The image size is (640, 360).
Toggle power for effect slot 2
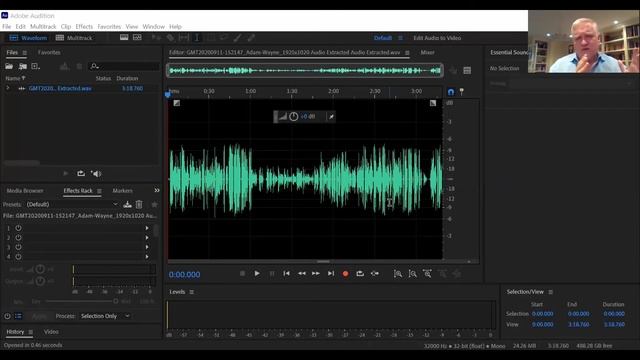(18, 238)
